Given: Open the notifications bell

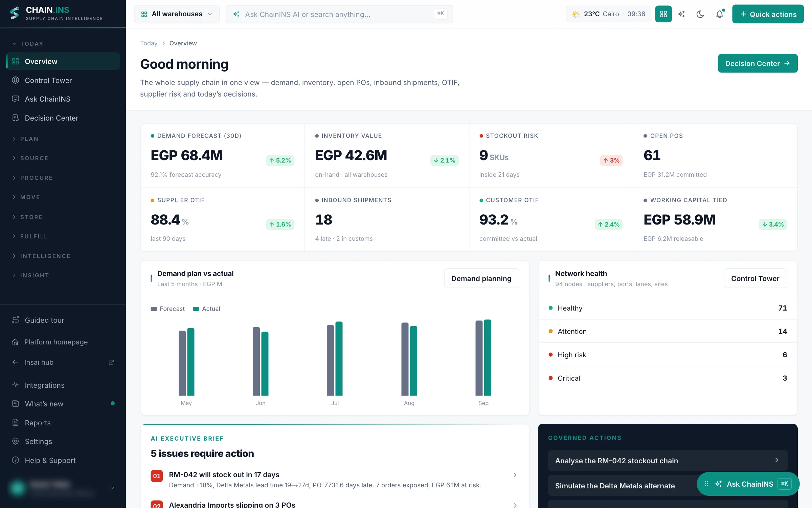Looking at the screenshot, I should click(720, 14).
